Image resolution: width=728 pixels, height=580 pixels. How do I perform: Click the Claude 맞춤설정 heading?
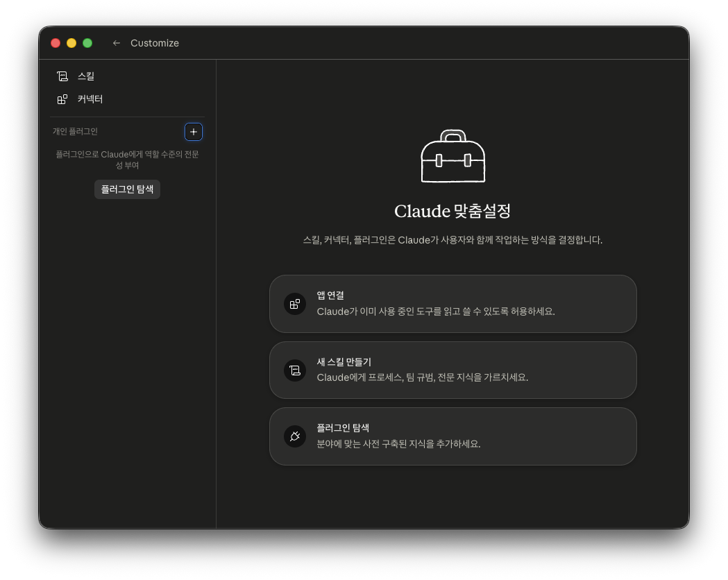(x=452, y=211)
